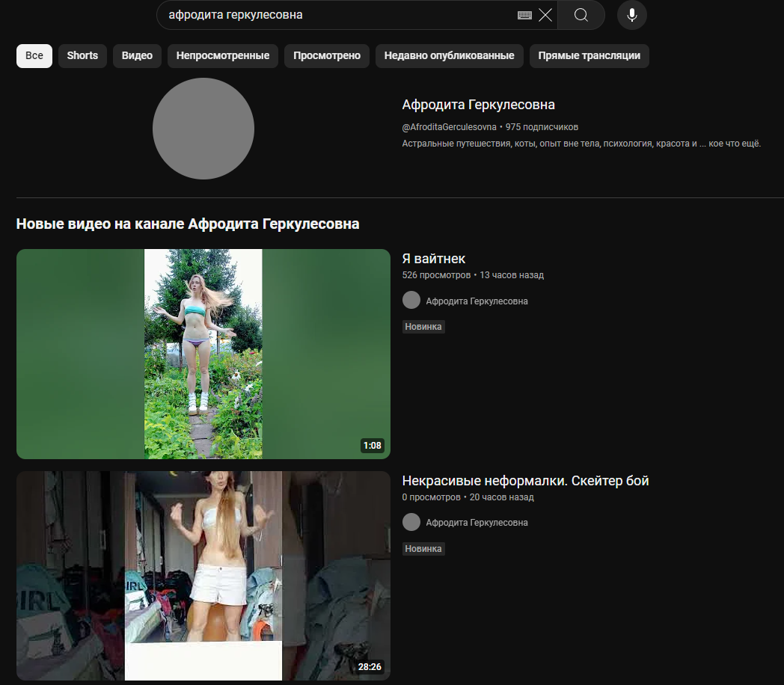Select the Непросмотренные filter chip
Screen dimensions: 784x685
coord(223,55)
